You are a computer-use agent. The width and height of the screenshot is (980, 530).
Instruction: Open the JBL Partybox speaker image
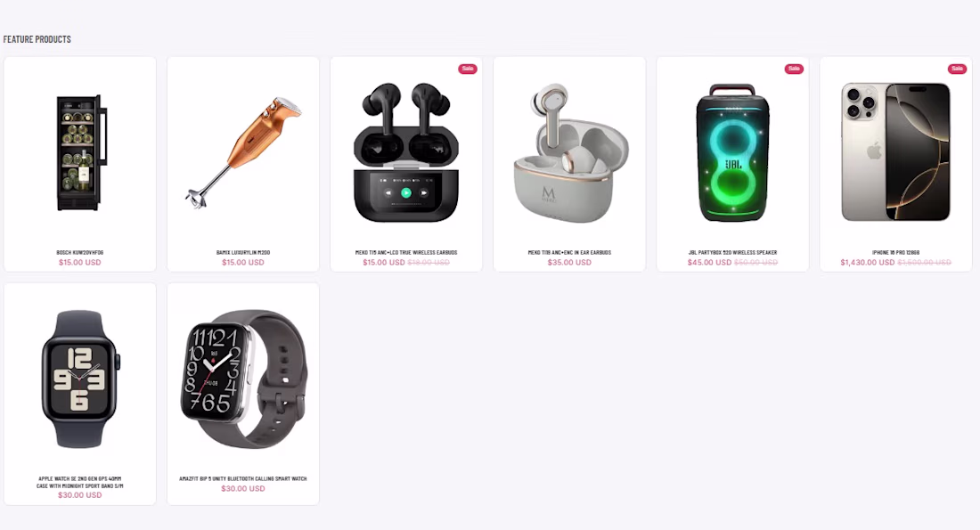point(732,152)
